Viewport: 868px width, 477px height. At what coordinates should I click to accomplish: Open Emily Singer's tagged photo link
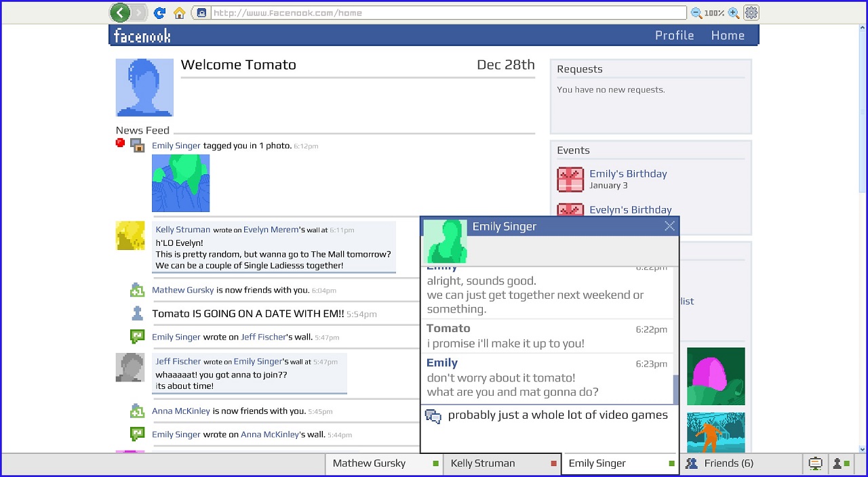pyautogui.click(x=176, y=146)
